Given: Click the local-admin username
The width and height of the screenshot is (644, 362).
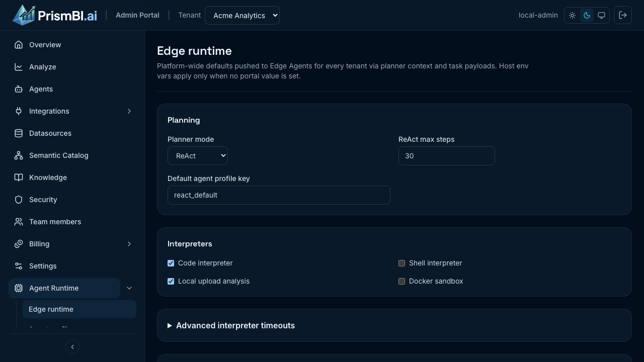Looking at the screenshot, I should pyautogui.click(x=538, y=15).
